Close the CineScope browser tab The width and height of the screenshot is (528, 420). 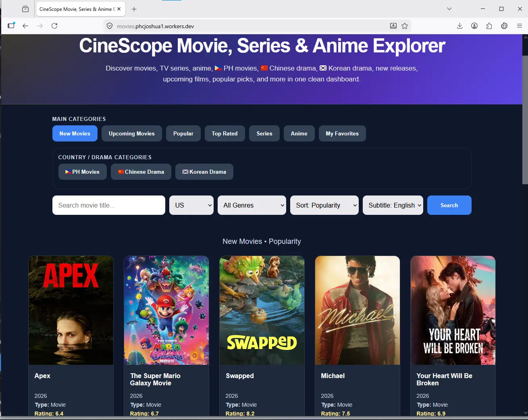(119, 9)
